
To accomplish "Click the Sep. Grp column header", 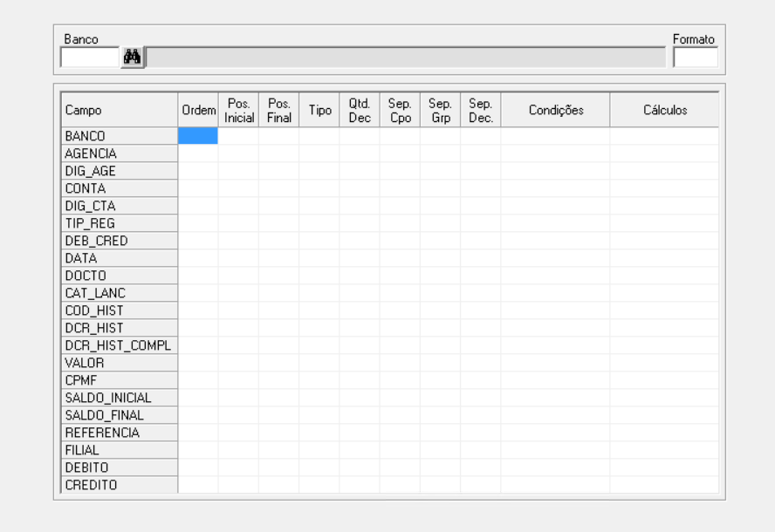I will pos(441,110).
